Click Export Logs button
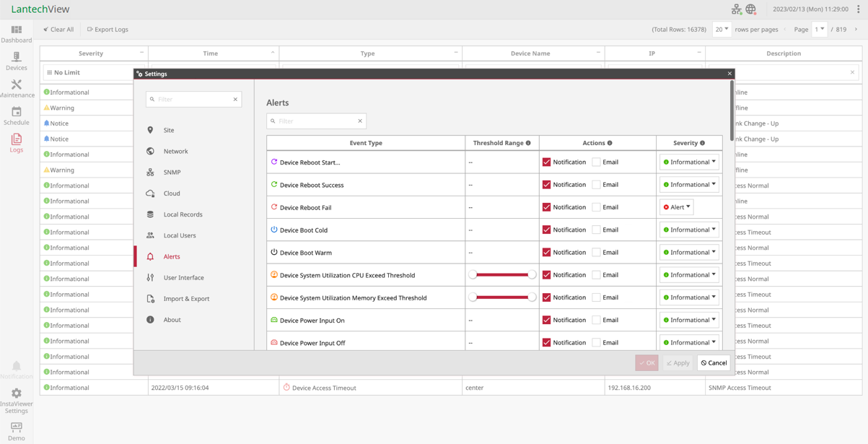Screen dimensions: 868x444 pos(108,30)
